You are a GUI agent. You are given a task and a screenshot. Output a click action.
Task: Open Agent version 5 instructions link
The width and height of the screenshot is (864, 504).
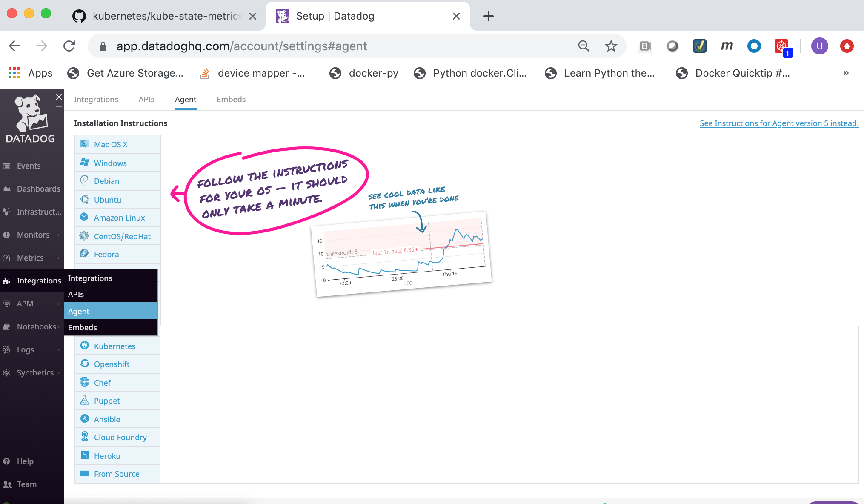point(779,123)
